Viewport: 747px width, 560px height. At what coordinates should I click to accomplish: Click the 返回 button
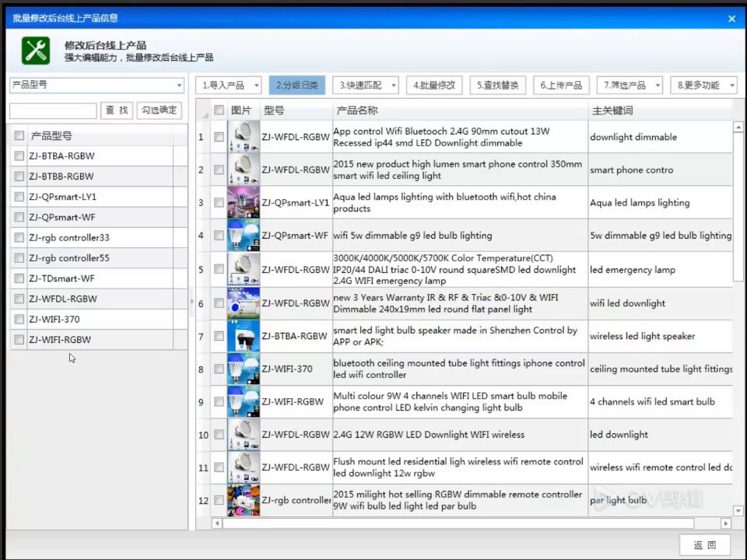click(x=705, y=544)
